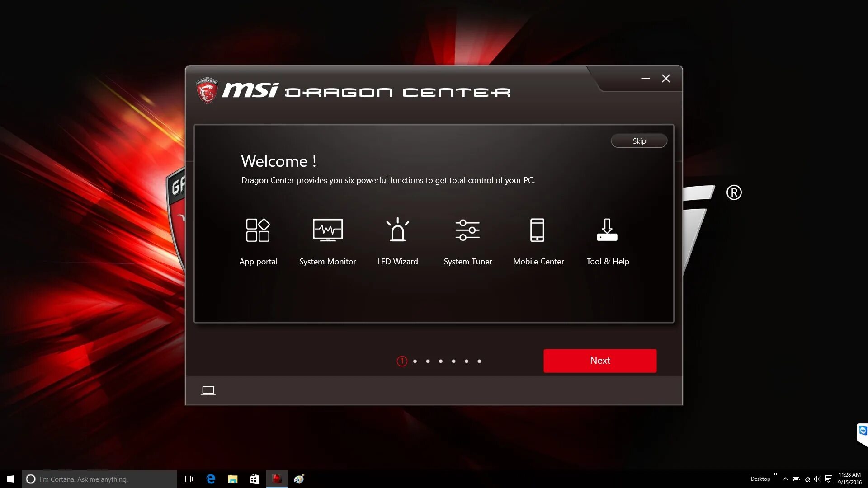The height and width of the screenshot is (488, 868).
Task: Click the seventh pagination indicator dot
Action: coord(479,361)
